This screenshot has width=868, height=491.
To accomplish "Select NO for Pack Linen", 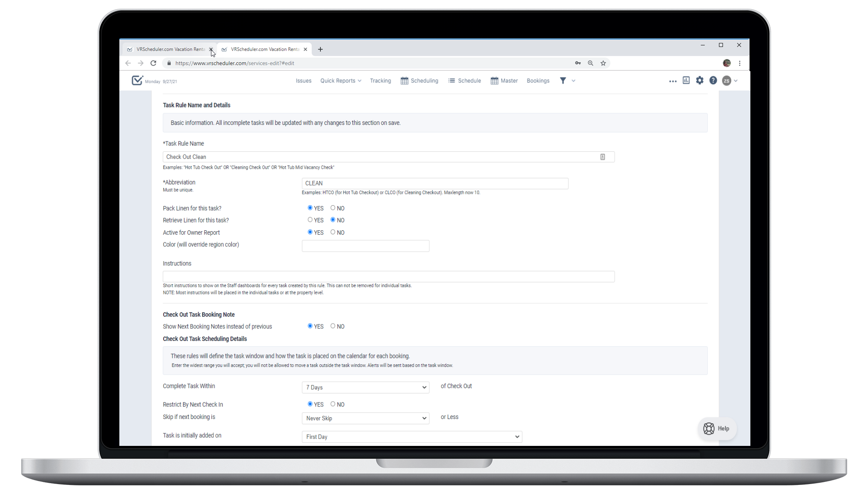I will coord(333,208).
